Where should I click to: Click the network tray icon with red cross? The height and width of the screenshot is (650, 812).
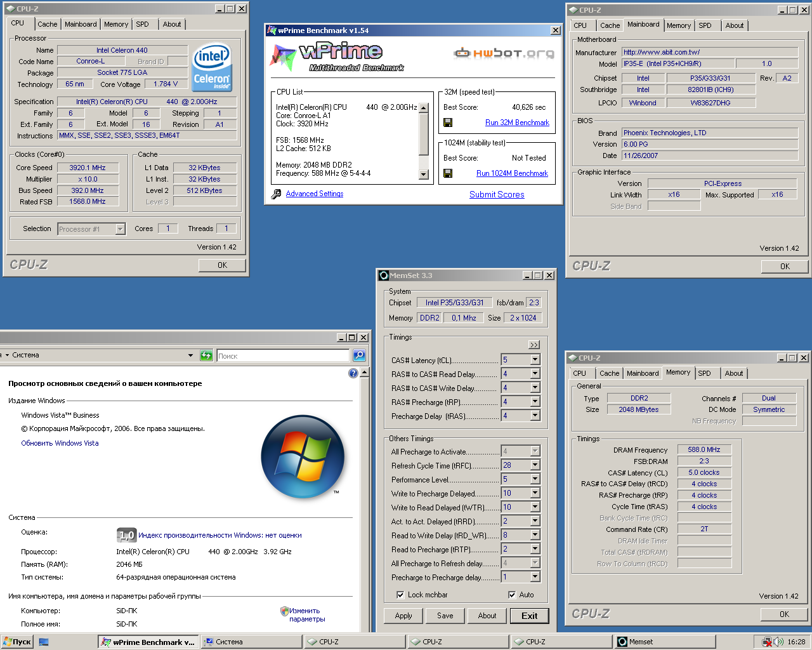point(767,642)
